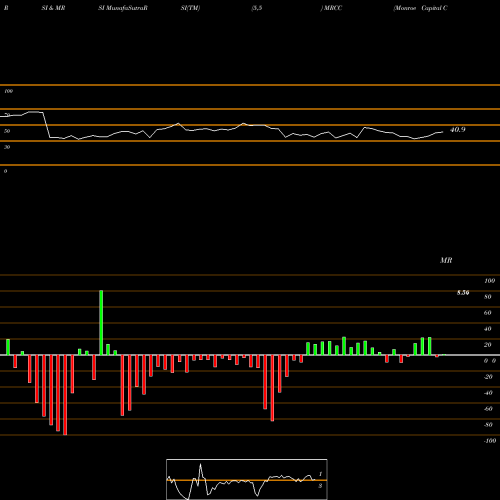
Task: Click the 'SI & MR' header text
Action: pos(53,8)
